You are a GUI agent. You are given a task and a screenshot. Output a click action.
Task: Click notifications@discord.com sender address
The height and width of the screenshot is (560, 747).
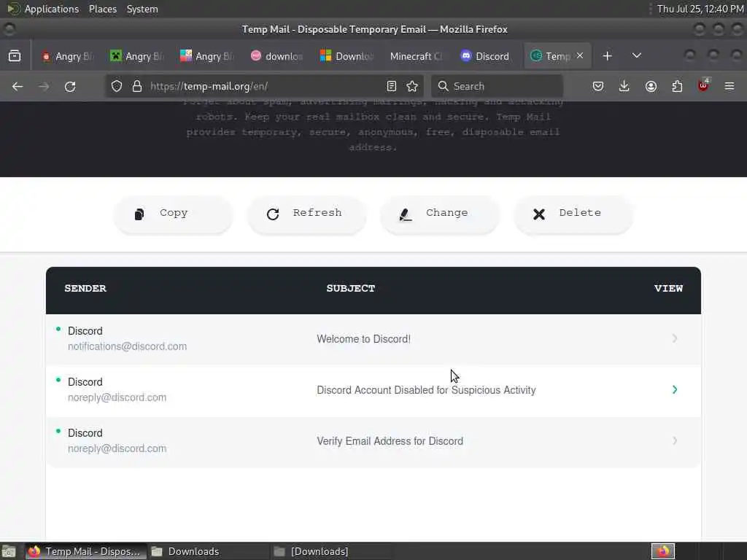coord(127,346)
